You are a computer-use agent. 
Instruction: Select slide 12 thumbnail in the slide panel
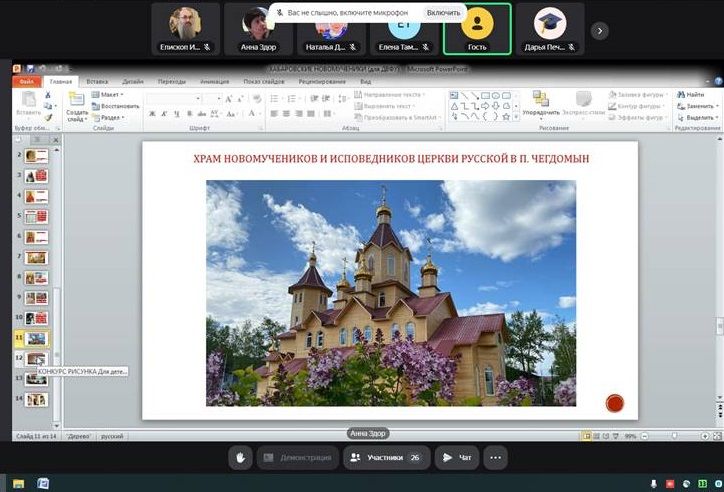(x=36, y=358)
